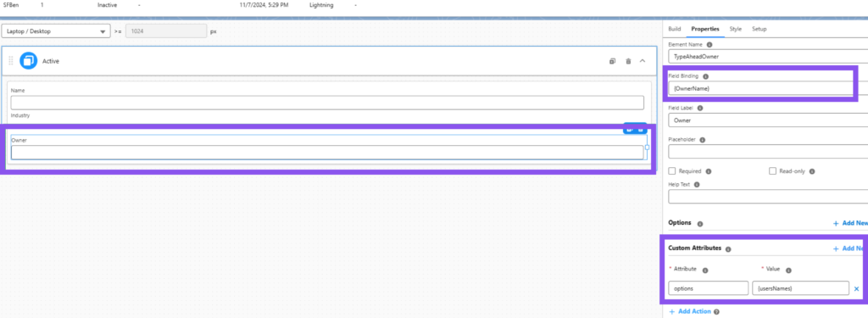Click the Owner element resize handle
Image resolution: width=868 pixels, height=318 pixels.
pyautogui.click(x=647, y=148)
